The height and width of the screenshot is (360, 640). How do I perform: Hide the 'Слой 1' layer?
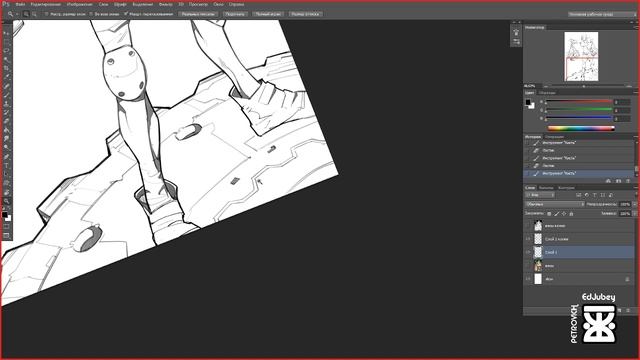coord(528,252)
